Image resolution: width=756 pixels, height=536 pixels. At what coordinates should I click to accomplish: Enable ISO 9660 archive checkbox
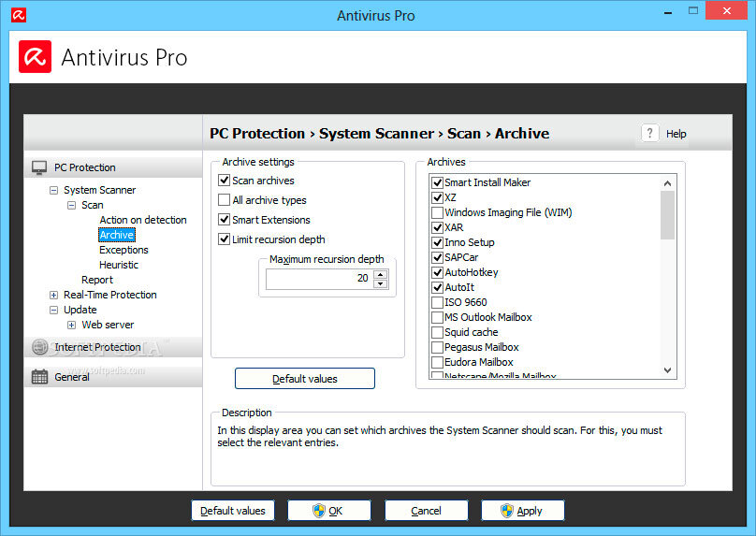pyautogui.click(x=437, y=302)
